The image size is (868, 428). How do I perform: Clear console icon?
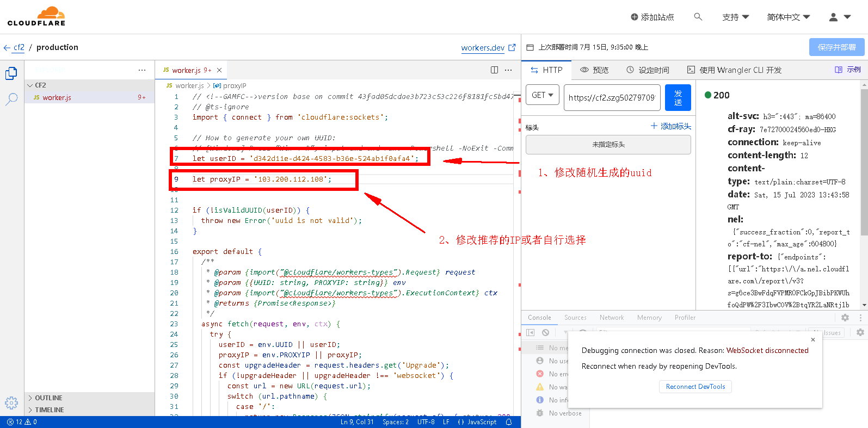(x=545, y=332)
